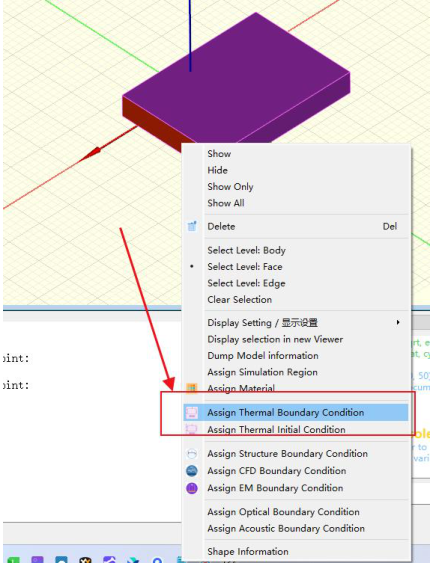Choose Show in the context menu
The height and width of the screenshot is (564, 434).
296,154
